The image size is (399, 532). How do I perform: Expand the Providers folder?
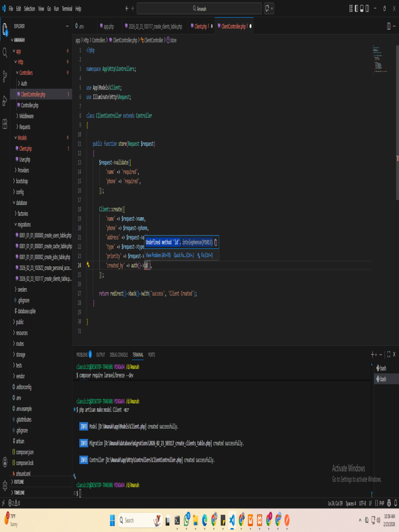coord(23,170)
